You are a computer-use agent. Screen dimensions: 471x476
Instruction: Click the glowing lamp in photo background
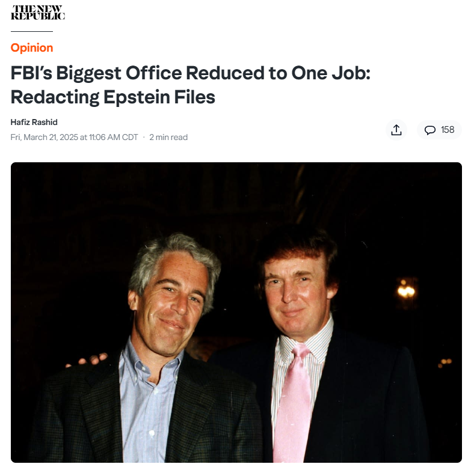406,291
